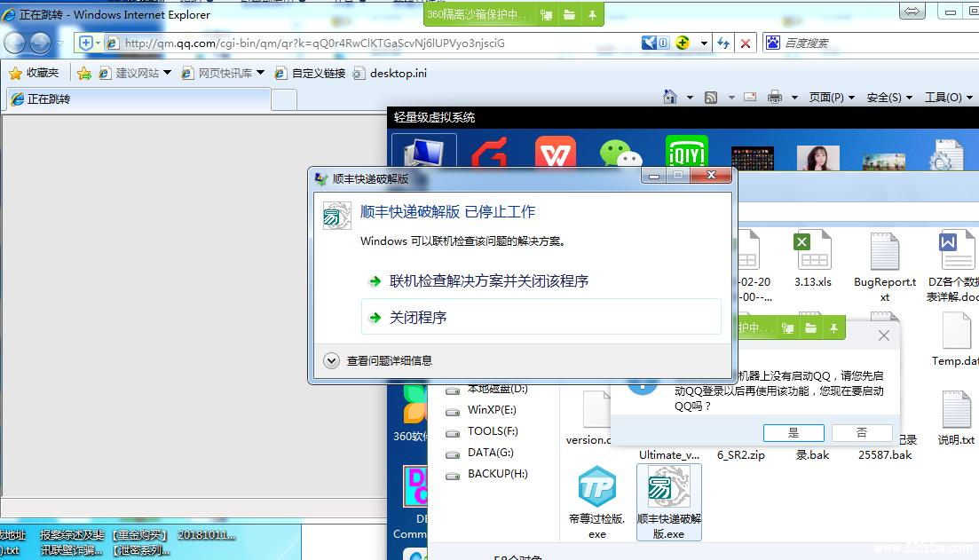Click the IE address URL field
This screenshot has height=560, width=979.
(x=375, y=43)
